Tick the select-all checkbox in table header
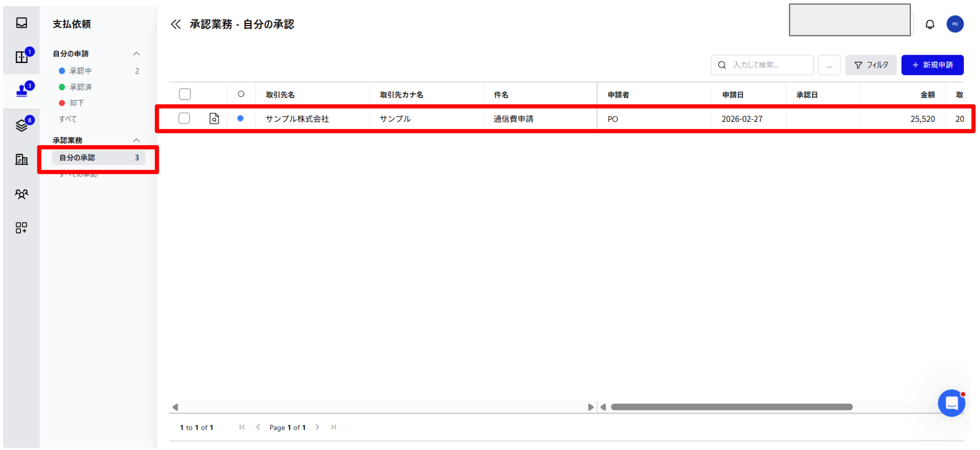The image size is (980, 450). click(x=184, y=94)
